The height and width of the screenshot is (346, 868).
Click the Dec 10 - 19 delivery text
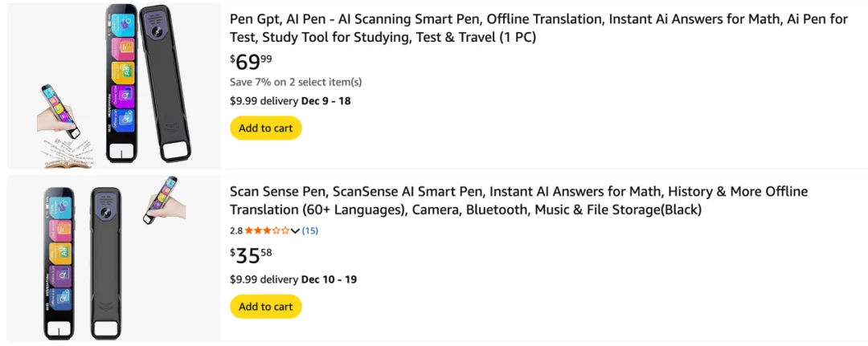tap(330, 279)
